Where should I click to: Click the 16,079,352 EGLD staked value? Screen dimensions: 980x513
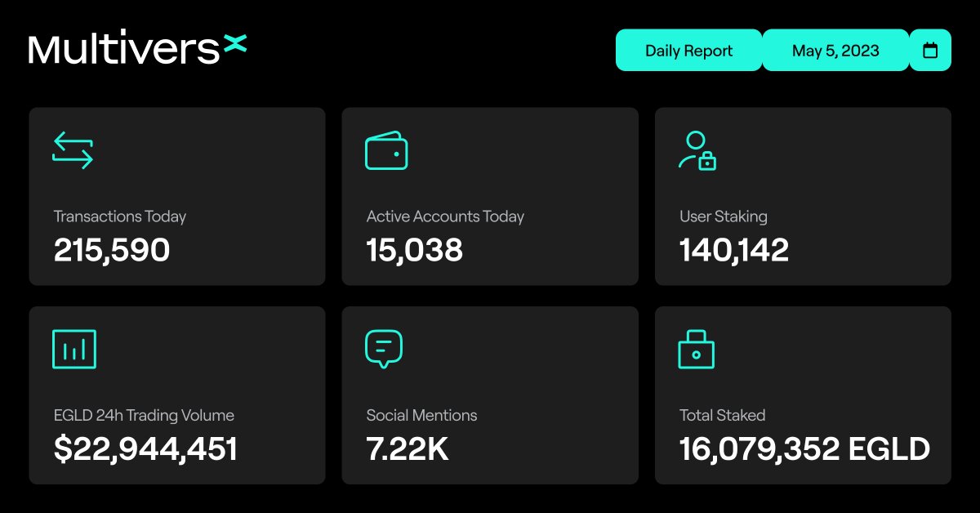coord(804,449)
